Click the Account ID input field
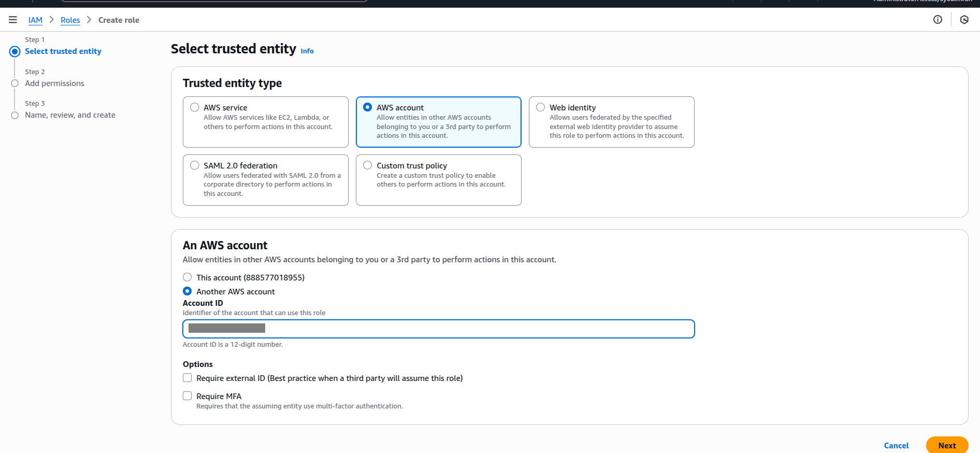Screen dimensions: 980x453 tap(438, 329)
